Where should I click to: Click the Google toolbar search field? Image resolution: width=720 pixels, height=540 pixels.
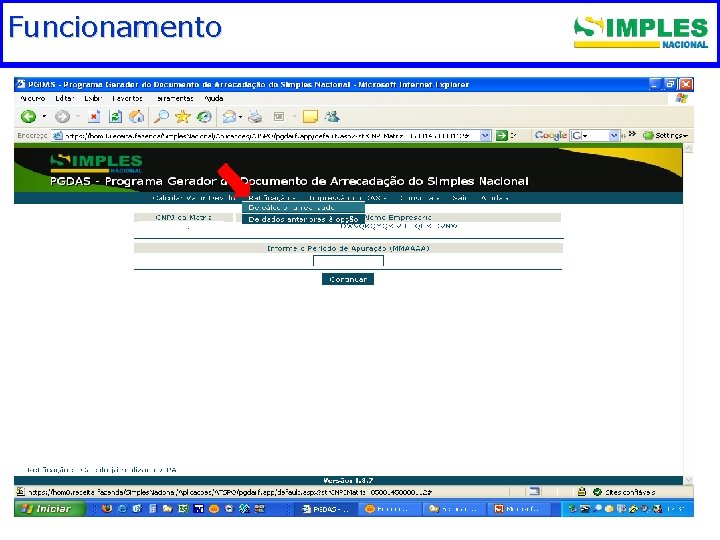click(594, 135)
